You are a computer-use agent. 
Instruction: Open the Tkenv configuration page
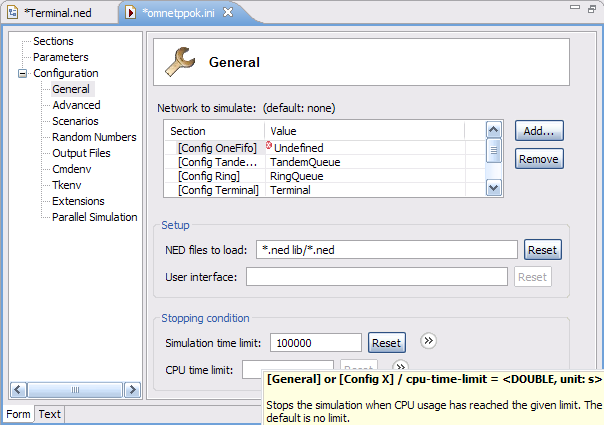[x=67, y=185]
